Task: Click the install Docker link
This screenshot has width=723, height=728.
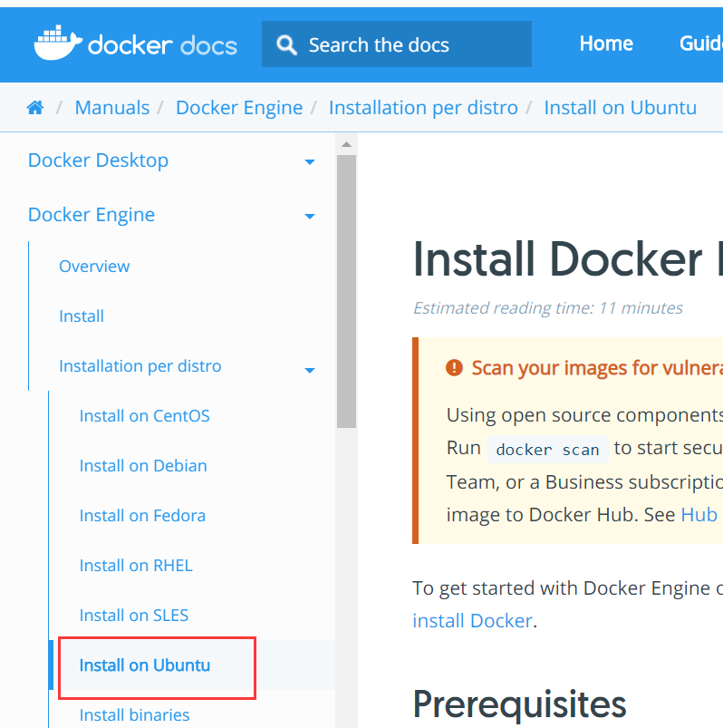Action: (x=472, y=620)
